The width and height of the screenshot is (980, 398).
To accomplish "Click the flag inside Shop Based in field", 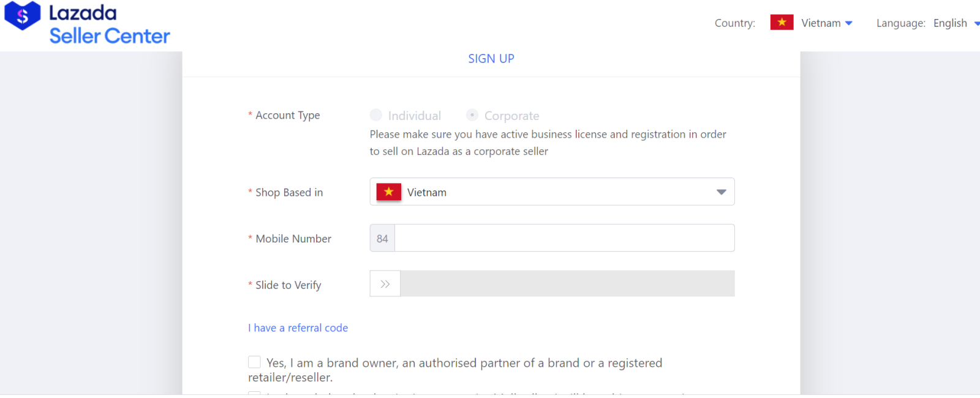I will pos(389,192).
